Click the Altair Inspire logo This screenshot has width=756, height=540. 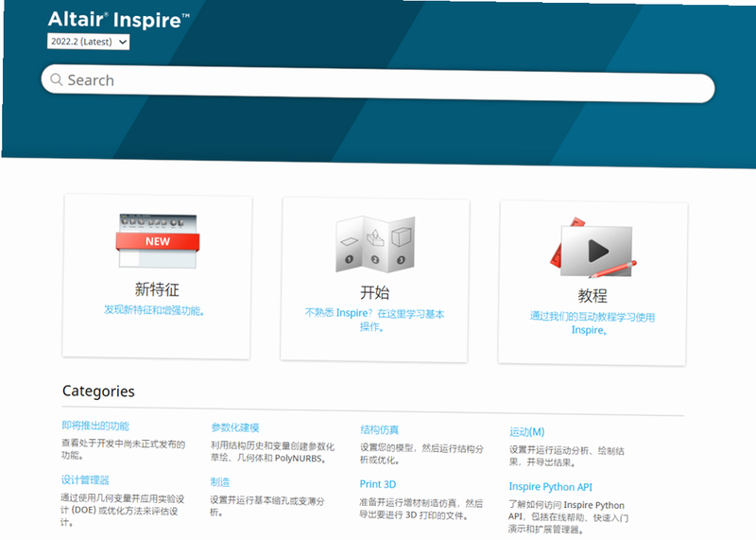pos(119,20)
